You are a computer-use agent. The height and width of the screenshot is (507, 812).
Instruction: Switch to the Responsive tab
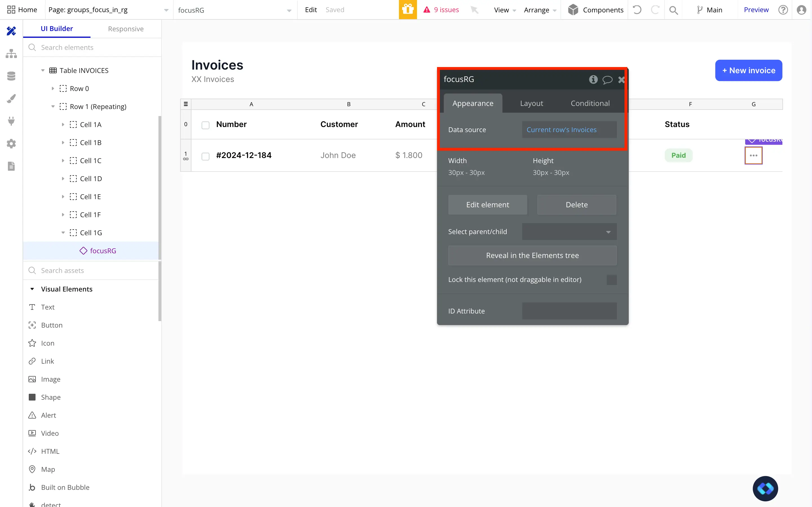pos(125,29)
